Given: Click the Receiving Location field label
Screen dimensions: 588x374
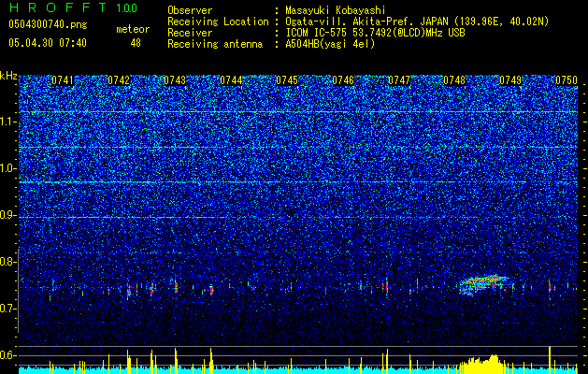Looking at the screenshot, I should [218, 22].
